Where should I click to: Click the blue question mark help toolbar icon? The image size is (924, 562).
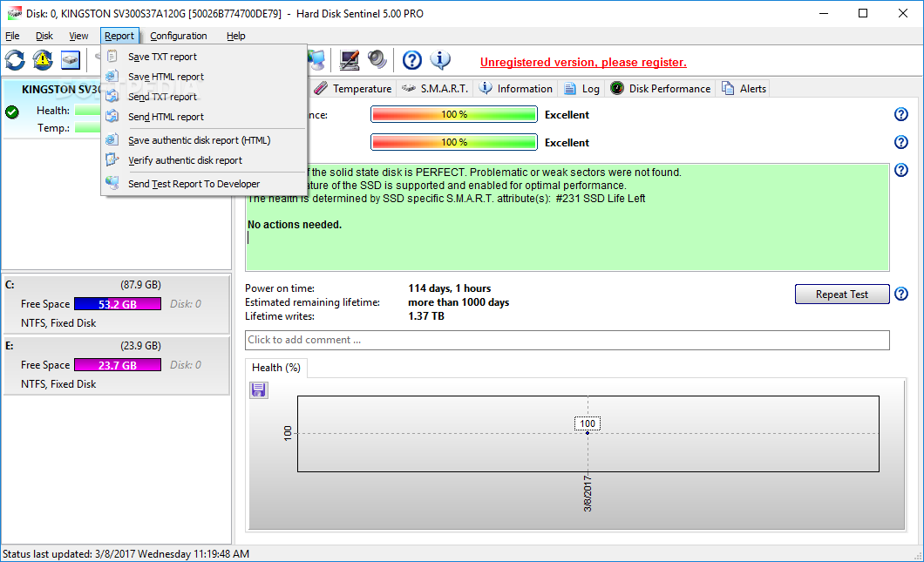pos(412,60)
